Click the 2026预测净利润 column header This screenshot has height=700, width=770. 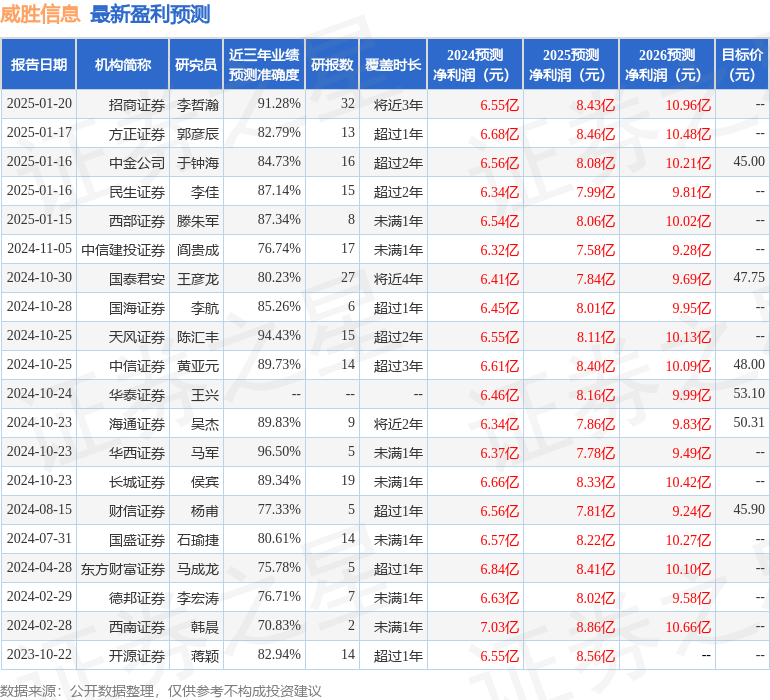click(667, 65)
